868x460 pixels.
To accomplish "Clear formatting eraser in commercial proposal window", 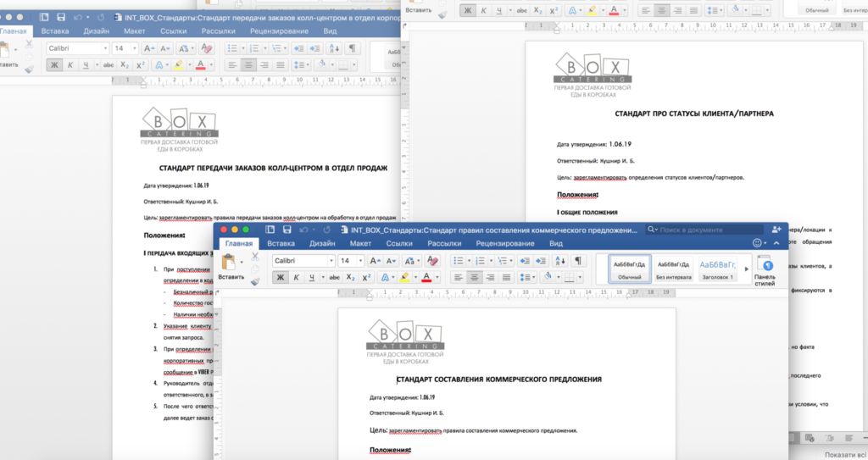I will (x=432, y=261).
